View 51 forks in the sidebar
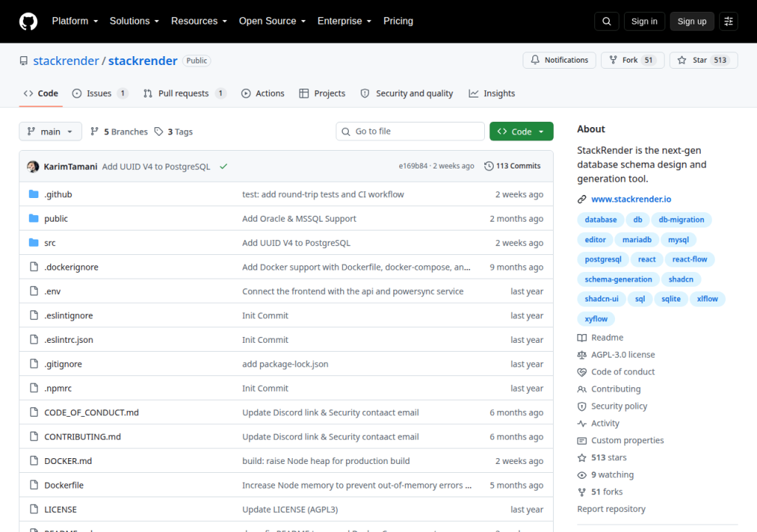 coord(600,492)
